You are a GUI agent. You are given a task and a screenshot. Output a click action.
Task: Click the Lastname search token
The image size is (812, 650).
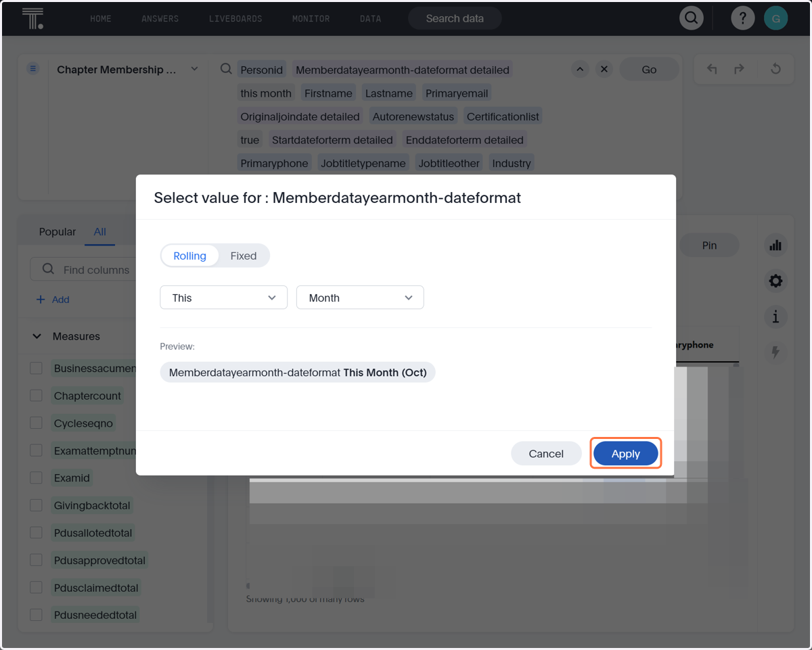click(388, 93)
